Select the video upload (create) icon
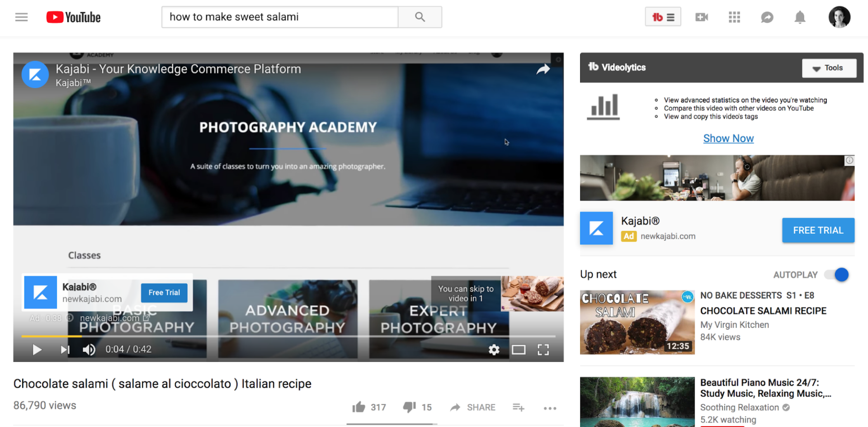 [x=701, y=17]
